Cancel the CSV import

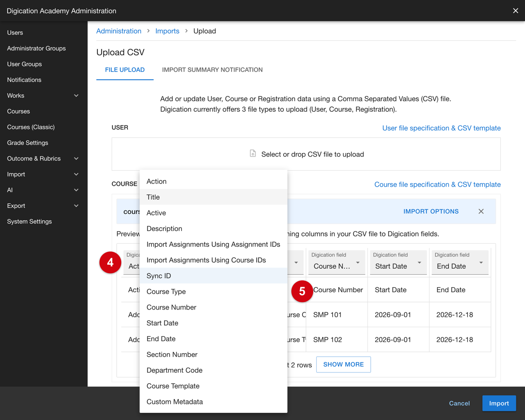[459, 403]
